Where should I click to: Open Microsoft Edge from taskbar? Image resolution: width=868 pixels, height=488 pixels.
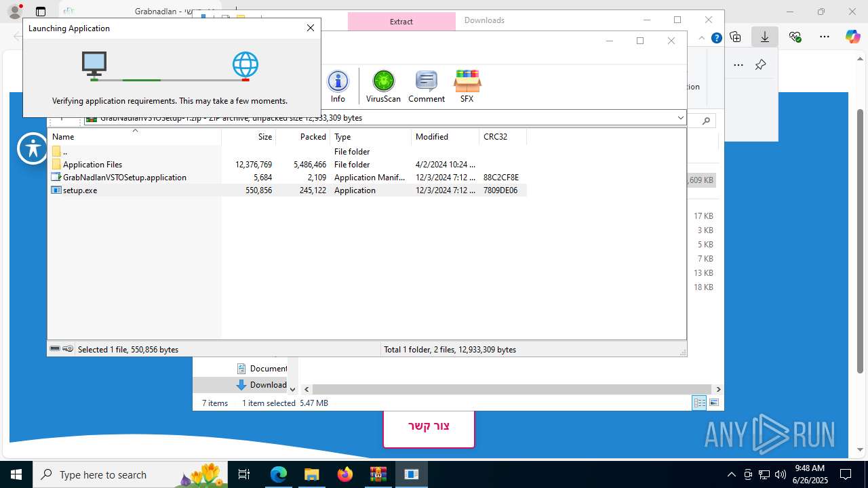[x=279, y=474]
